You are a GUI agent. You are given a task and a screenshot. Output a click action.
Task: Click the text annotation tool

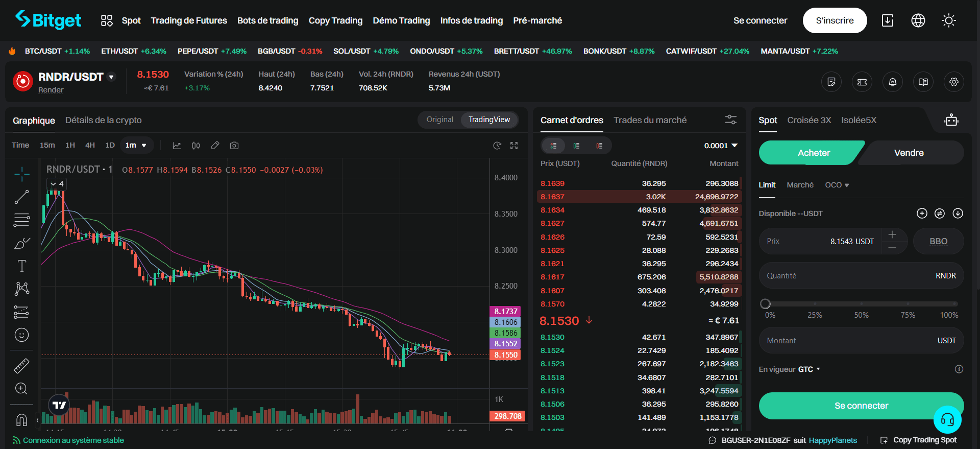coord(21,266)
